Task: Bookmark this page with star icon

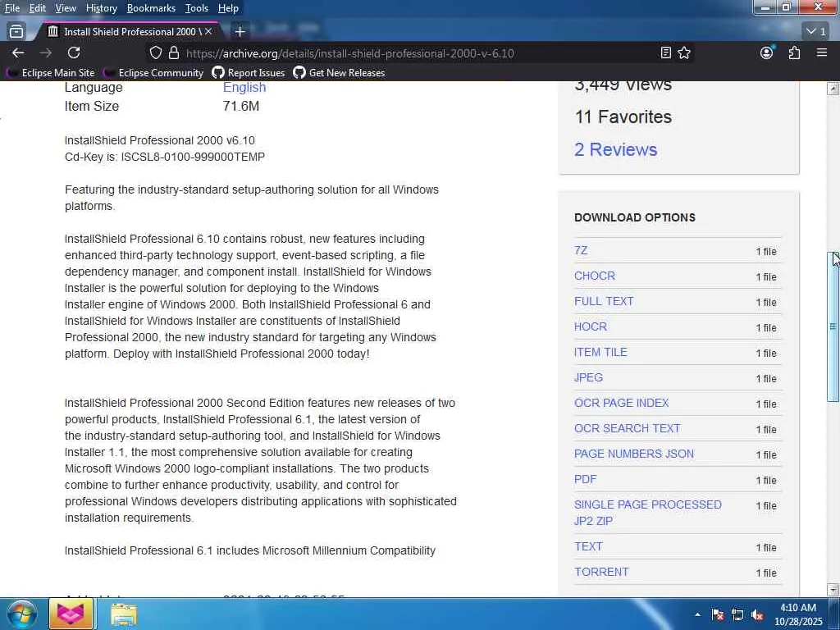Action: [684, 53]
